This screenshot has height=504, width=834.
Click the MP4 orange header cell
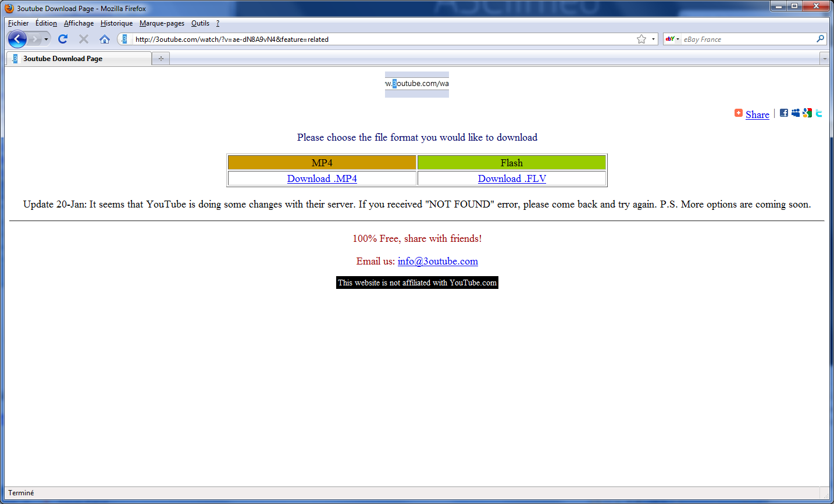click(x=322, y=163)
